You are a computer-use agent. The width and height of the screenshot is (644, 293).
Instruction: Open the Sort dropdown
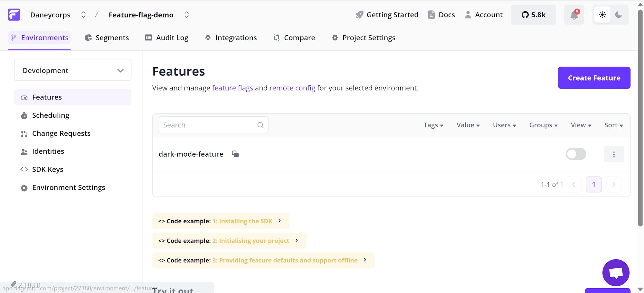pyautogui.click(x=613, y=125)
